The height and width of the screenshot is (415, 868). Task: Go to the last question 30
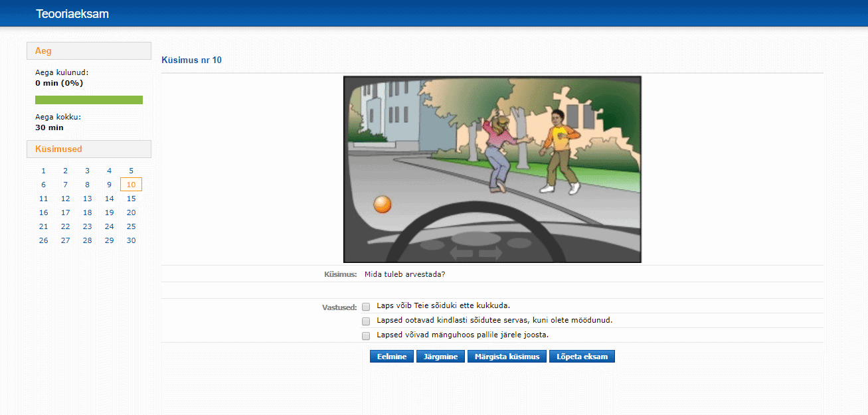pos(131,240)
